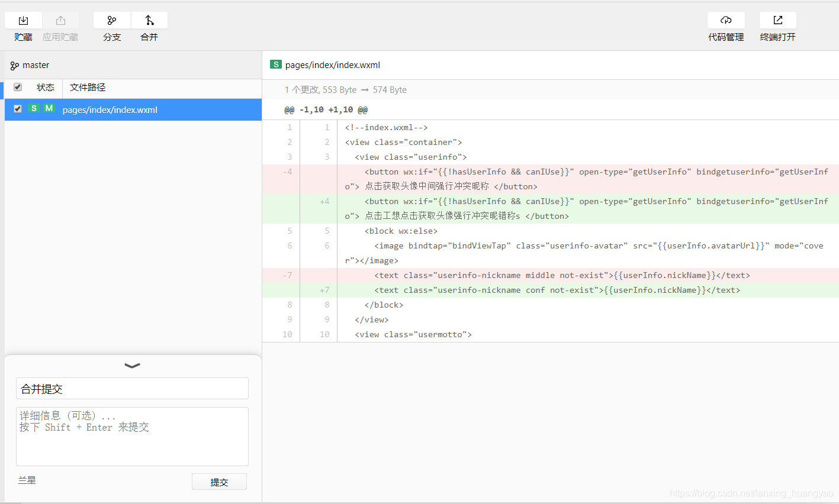This screenshot has height=504, width=839.
Task: Click the 终端打开 label text
Action: (778, 37)
